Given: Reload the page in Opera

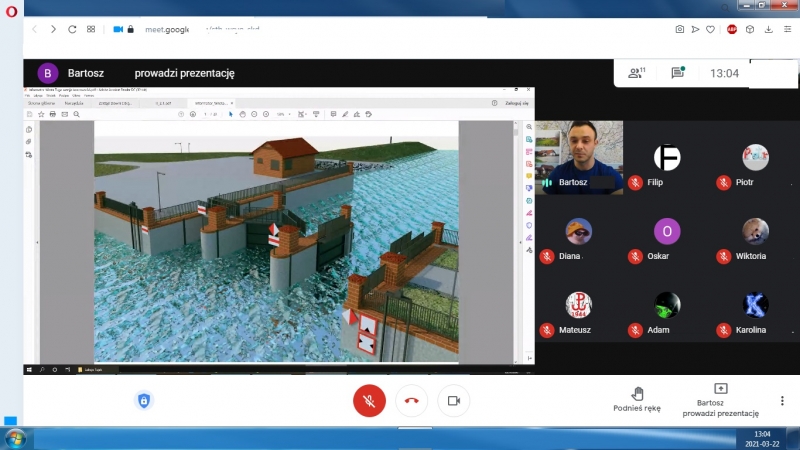Looking at the screenshot, I should click(72, 29).
